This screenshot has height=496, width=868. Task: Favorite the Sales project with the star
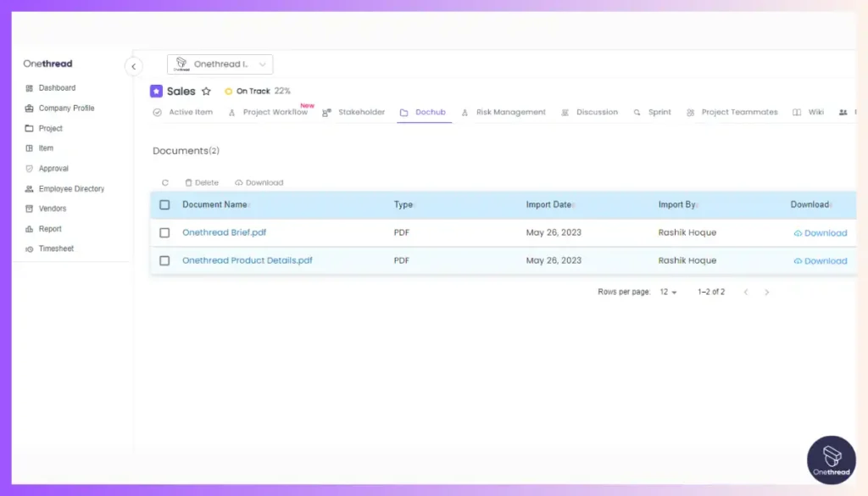207,92
